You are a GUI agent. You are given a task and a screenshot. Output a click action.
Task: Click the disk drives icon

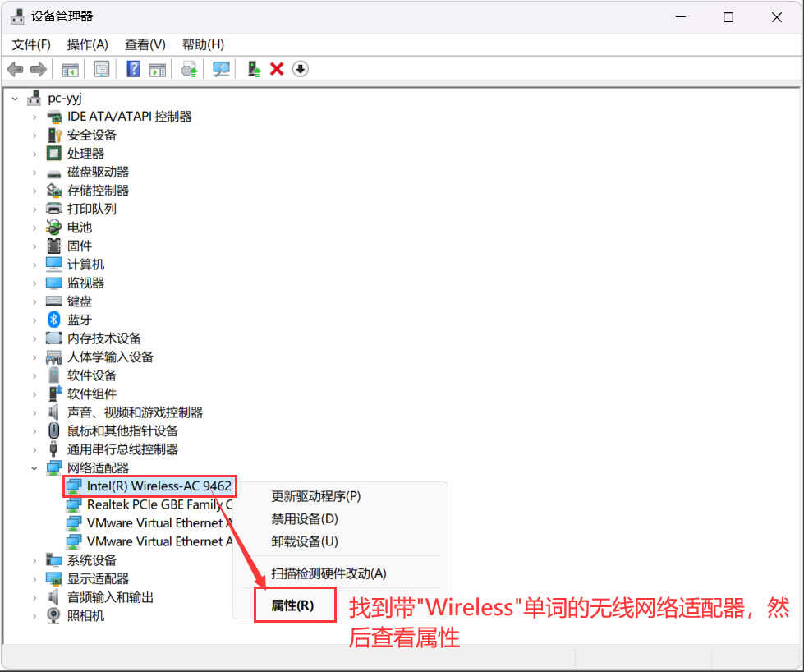tap(54, 174)
